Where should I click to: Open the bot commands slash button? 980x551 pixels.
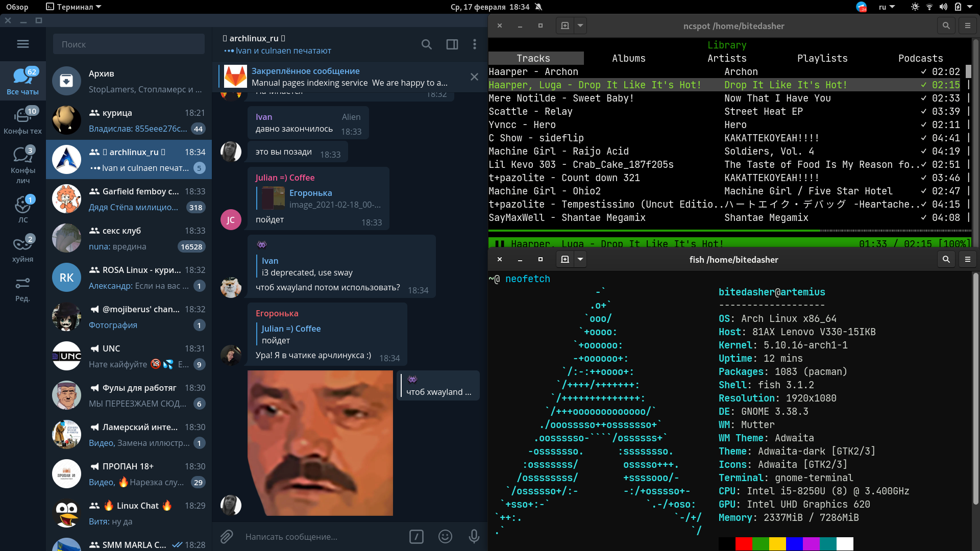coord(416,537)
